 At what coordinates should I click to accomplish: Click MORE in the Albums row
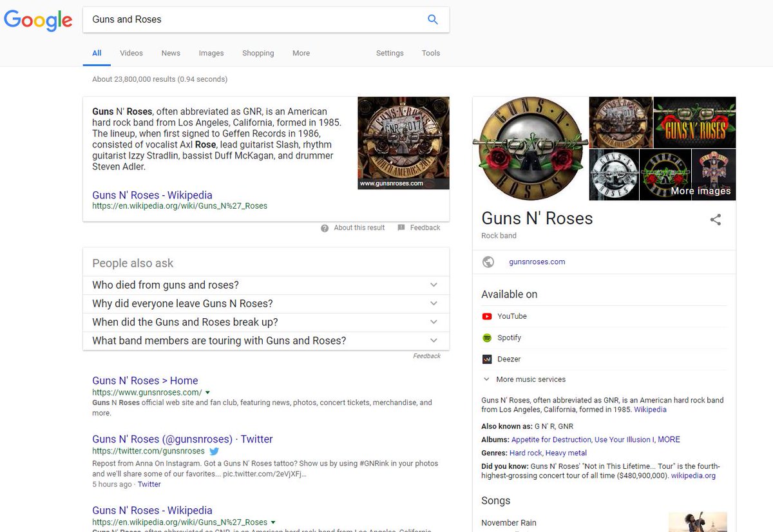tap(669, 439)
